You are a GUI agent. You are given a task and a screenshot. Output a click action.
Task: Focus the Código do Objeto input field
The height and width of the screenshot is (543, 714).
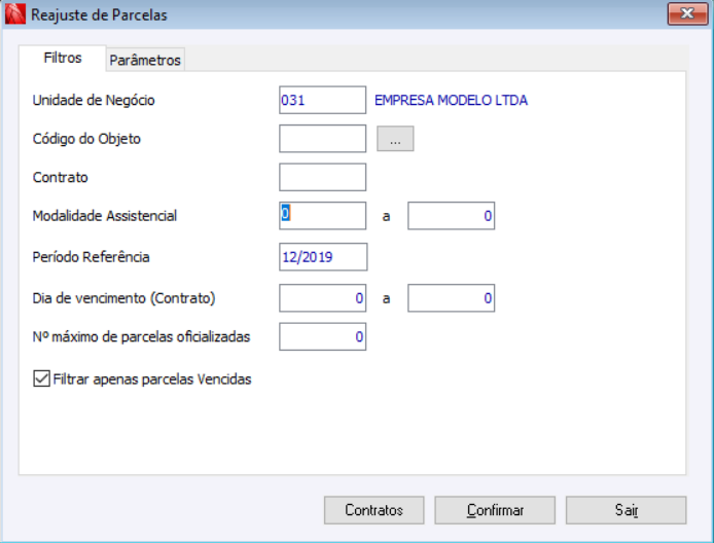click(322, 139)
